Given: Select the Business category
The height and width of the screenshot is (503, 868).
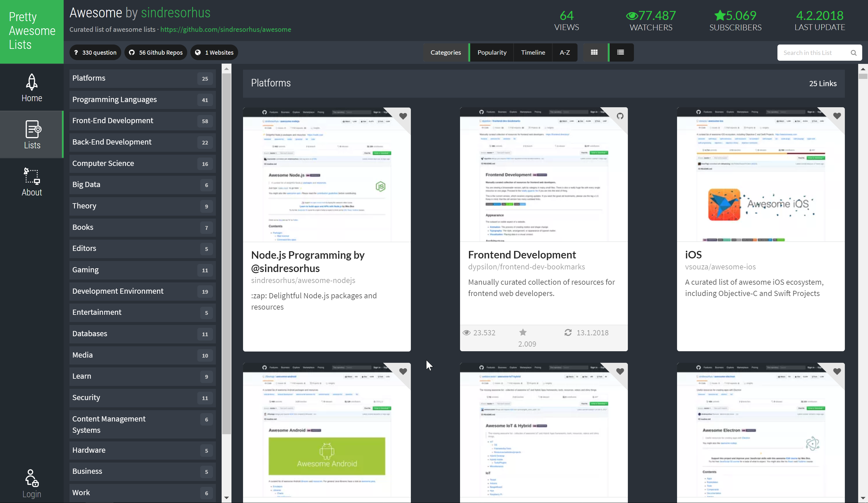Looking at the screenshot, I should pyautogui.click(x=142, y=472).
